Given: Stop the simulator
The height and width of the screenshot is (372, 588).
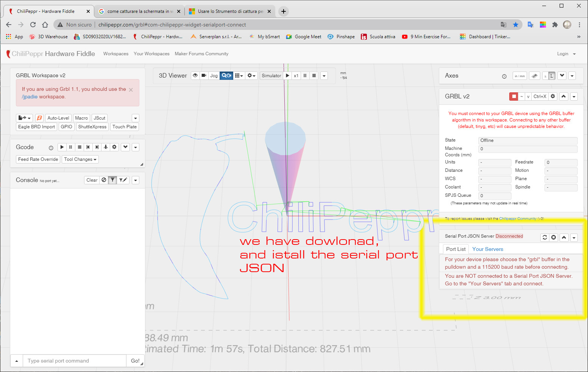Looking at the screenshot, I should coord(314,76).
